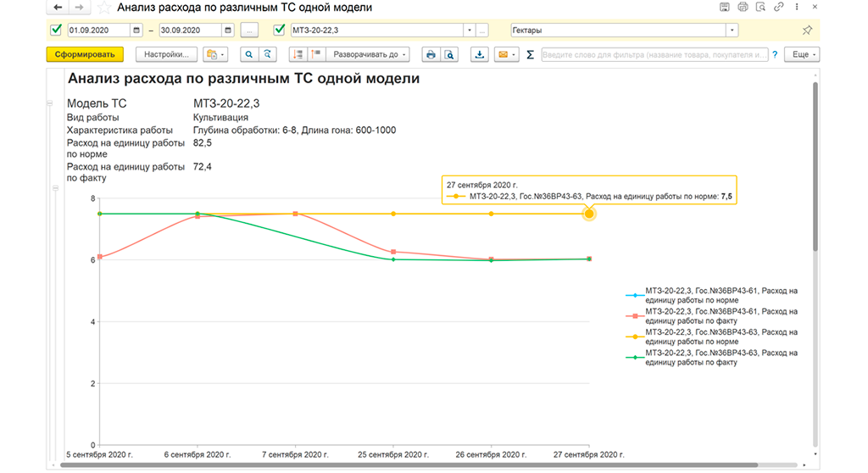Viewport: 868px width, 473px height.
Task: Click into the filter word search field
Action: coord(654,54)
